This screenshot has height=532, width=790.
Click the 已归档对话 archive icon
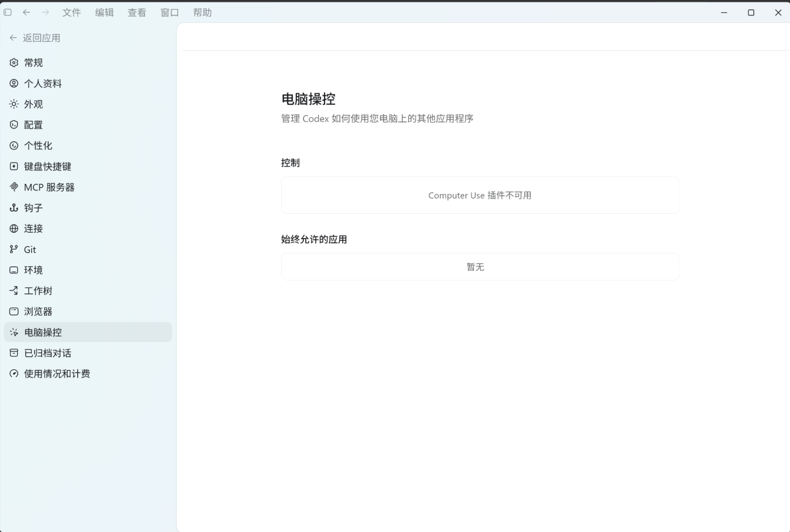pyautogui.click(x=14, y=353)
